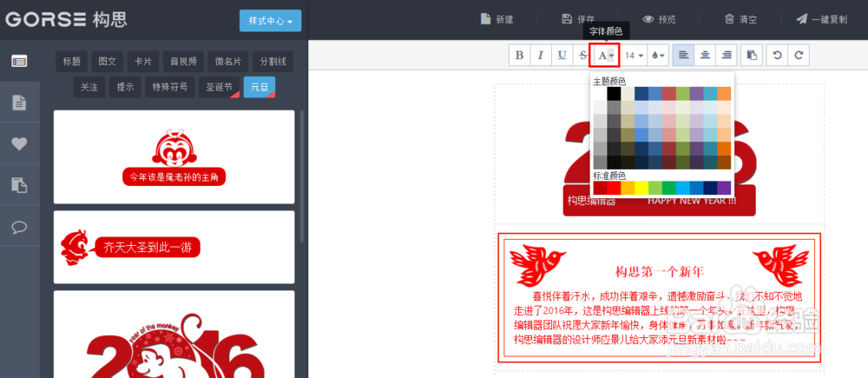Select the 提示 category tab

pos(125,87)
